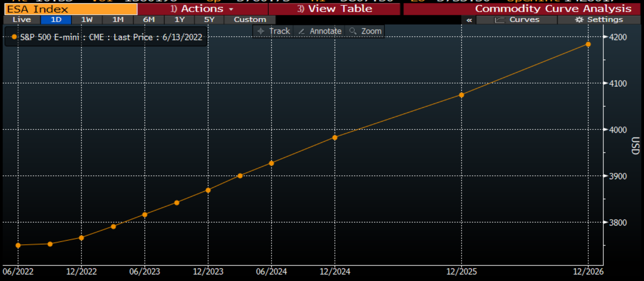Image resolution: width=644 pixels, height=281 pixels.
Task: Click the Track crosshair tool
Action: [x=273, y=31]
